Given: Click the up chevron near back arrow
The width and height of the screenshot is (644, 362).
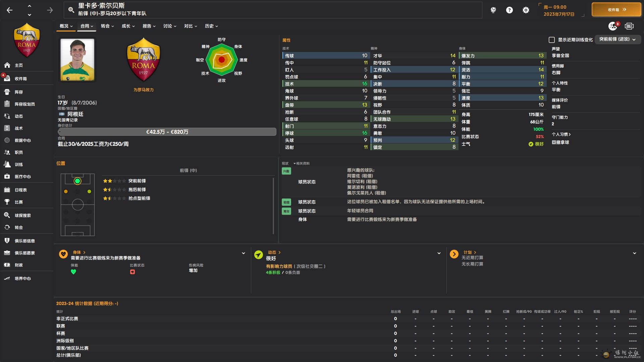Looking at the screenshot, I should pyautogui.click(x=30, y=6).
